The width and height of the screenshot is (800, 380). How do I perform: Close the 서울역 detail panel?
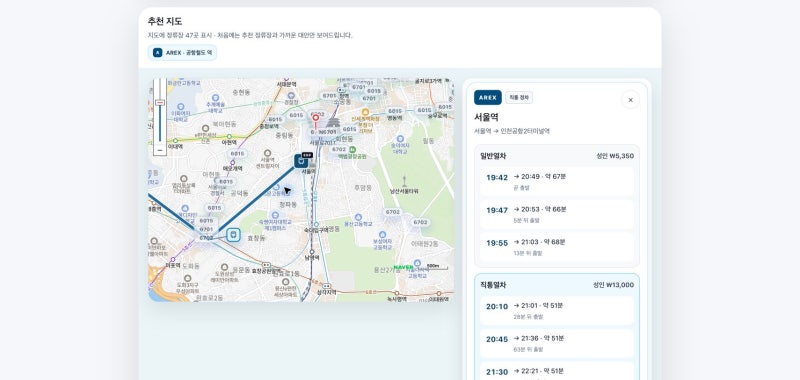[x=630, y=100]
